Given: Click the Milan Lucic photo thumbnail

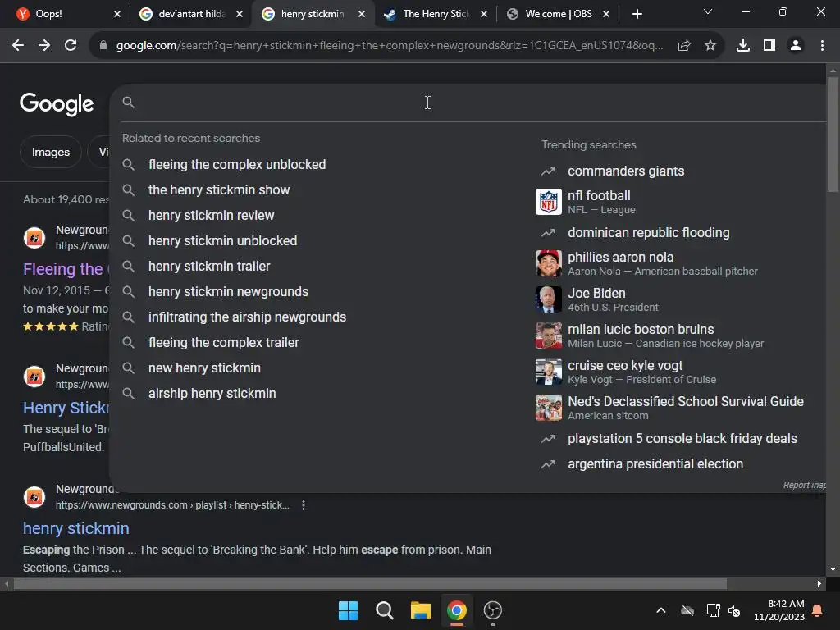Looking at the screenshot, I should (549, 336).
